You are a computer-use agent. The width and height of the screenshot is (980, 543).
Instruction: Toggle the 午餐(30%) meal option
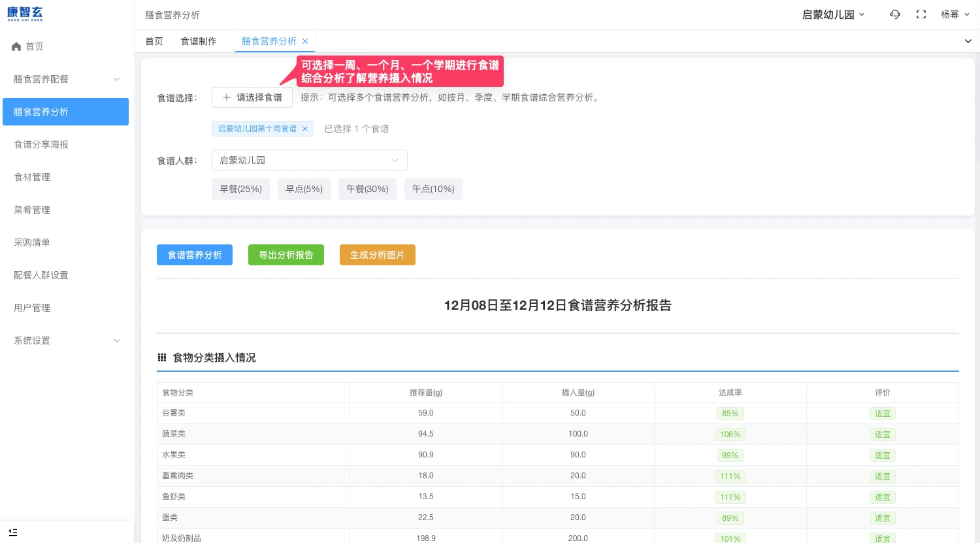tap(367, 189)
